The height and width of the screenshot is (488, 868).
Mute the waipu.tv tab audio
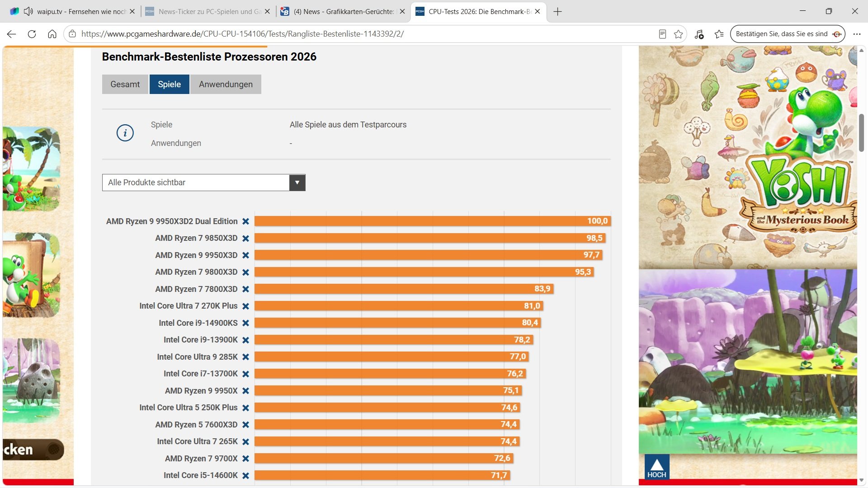(x=28, y=11)
